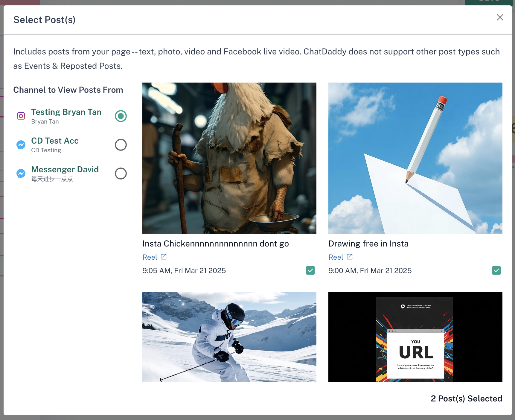Click the CD Test Acc channel name
The image size is (515, 420).
[x=55, y=141]
